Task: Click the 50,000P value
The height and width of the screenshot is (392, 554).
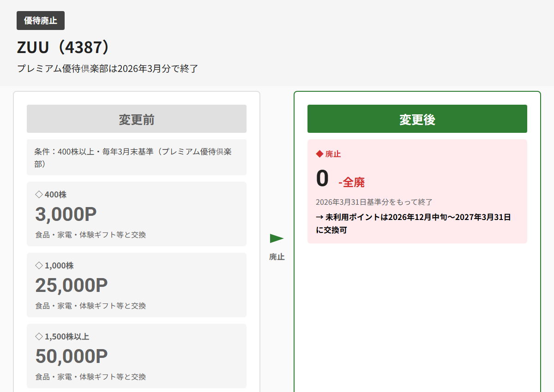Action: click(72, 356)
